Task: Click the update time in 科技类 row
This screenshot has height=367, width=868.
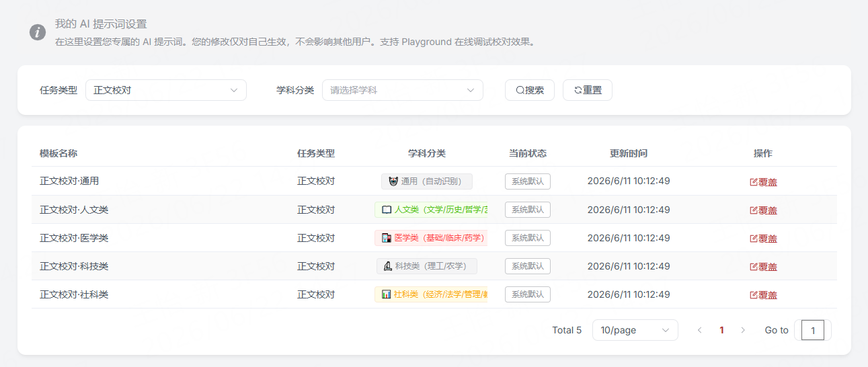Action: pos(629,266)
